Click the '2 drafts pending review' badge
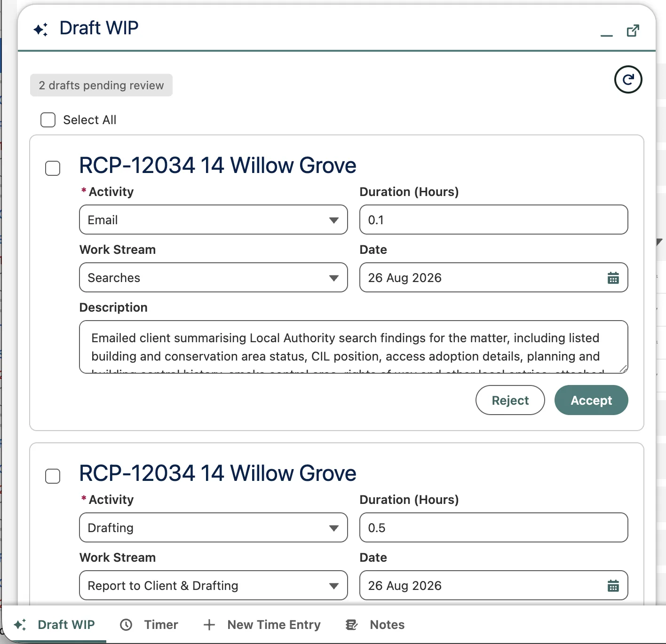 pyautogui.click(x=101, y=85)
